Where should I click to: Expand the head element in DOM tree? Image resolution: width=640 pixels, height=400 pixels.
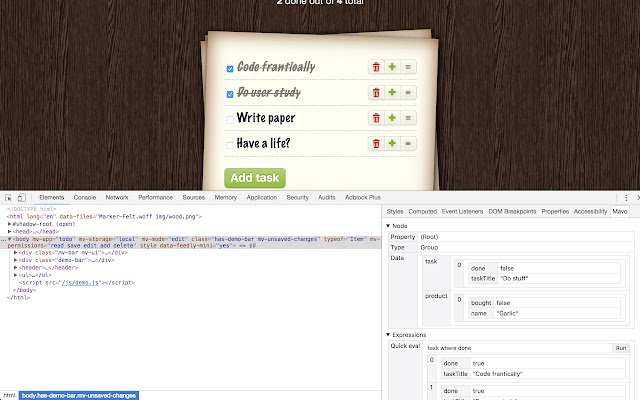9,231
